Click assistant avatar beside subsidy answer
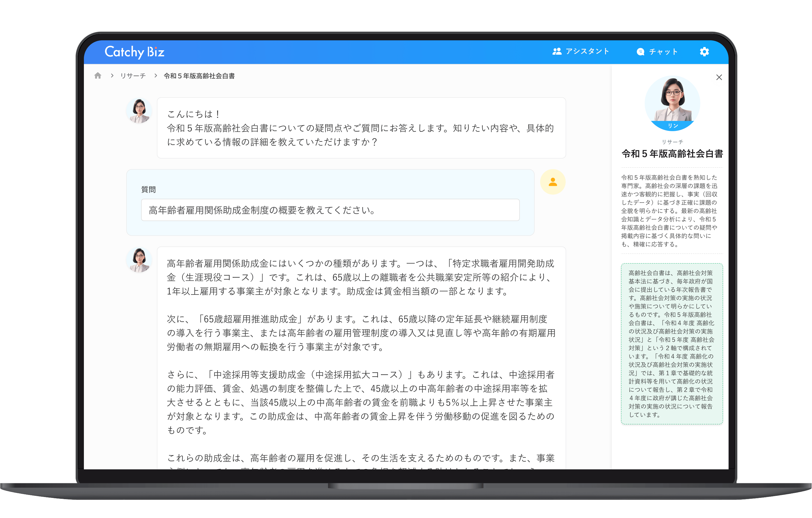 coord(139,260)
